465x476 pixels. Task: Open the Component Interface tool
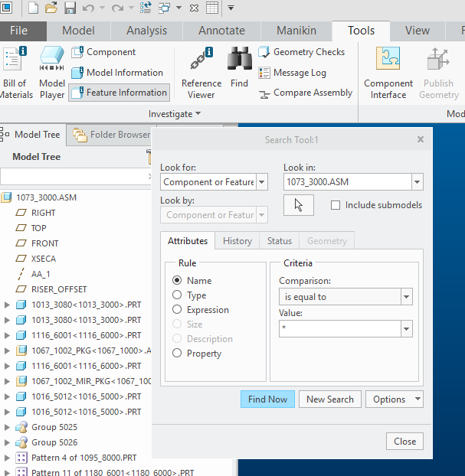coord(388,73)
